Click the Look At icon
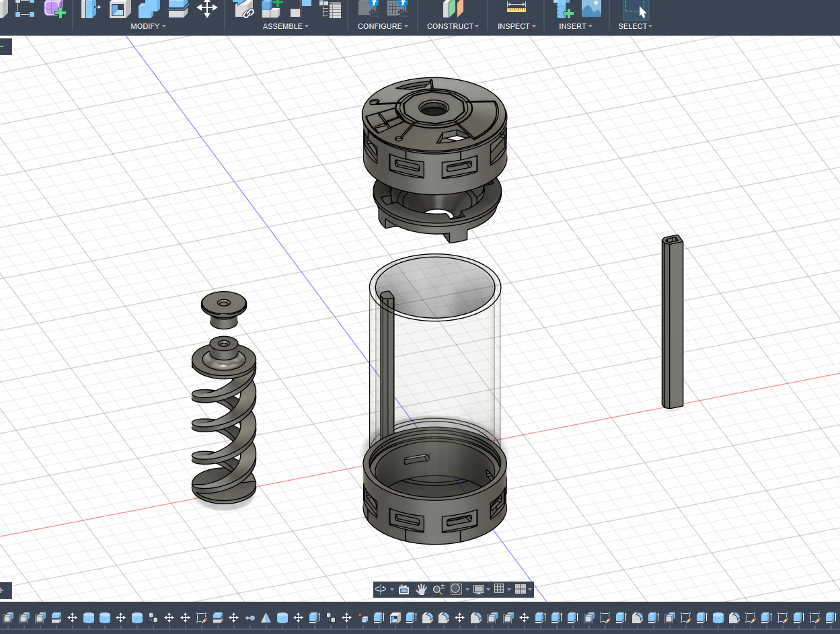This screenshot has width=840, height=634. (x=404, y=590)
